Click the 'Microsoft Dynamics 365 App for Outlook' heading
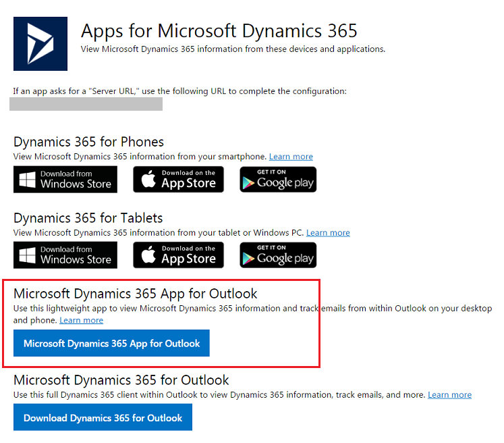 pos(136,294)
